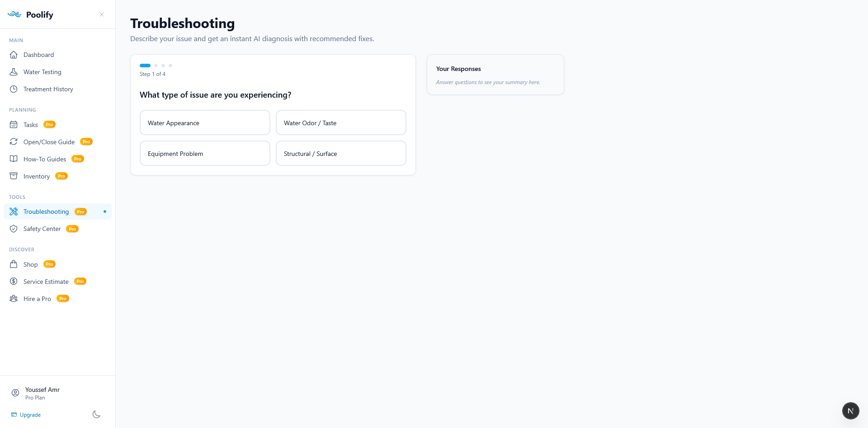Open the Open/Close Guide cycle icon

click(x=14, y=141)
